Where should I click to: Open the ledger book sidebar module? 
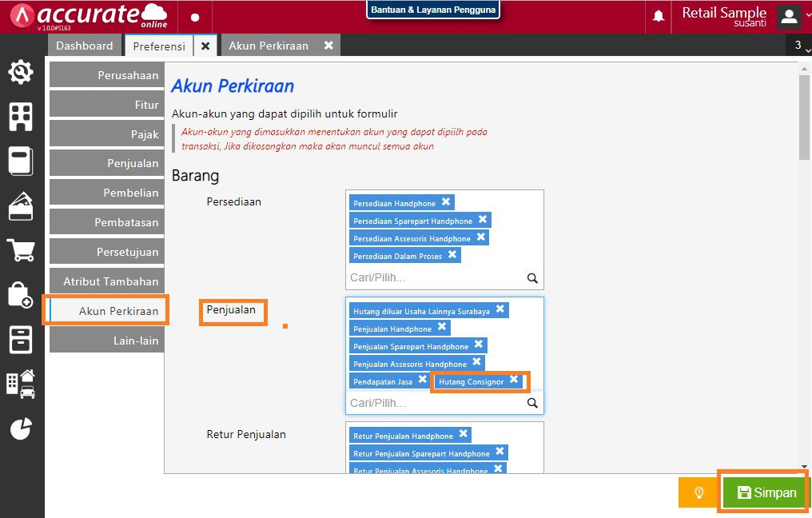(x=21, y=161)
